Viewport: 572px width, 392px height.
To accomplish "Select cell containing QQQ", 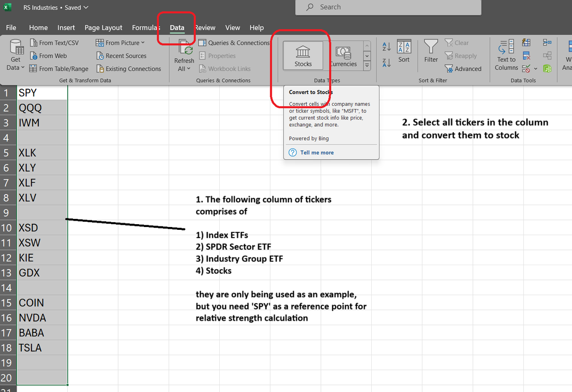I will pos(42,108).
